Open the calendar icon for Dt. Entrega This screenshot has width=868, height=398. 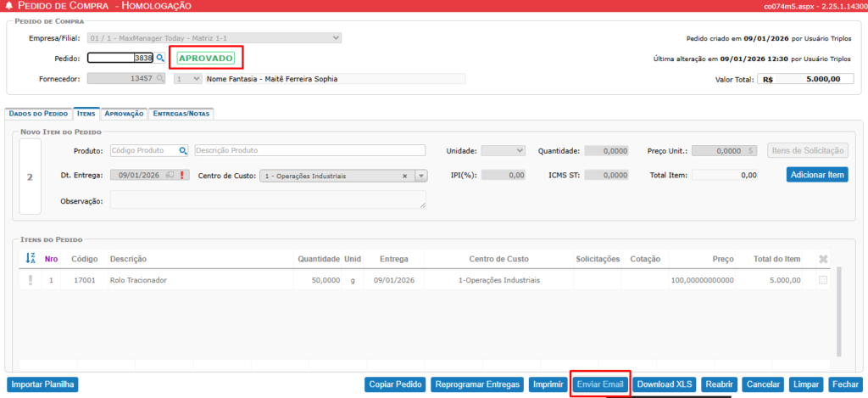pos(170,176)
